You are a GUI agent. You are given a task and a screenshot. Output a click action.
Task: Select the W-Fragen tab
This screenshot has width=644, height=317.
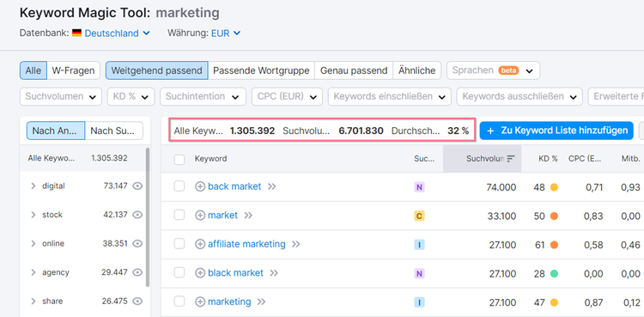click(74, 70)
